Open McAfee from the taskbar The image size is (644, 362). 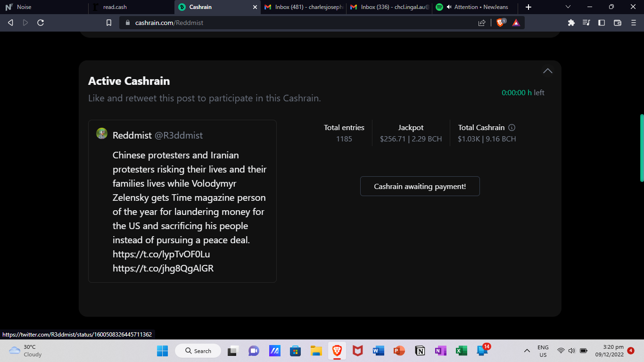tap(358, 351)
